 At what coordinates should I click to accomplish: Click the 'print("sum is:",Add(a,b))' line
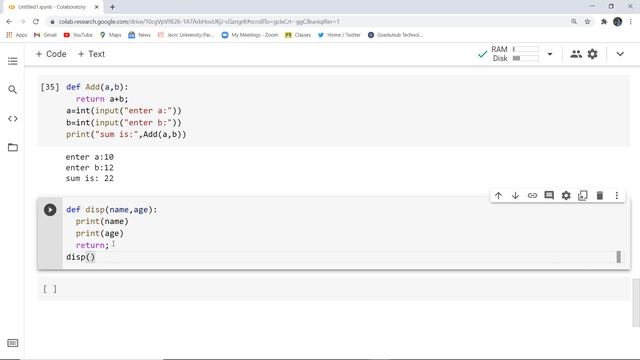(126, 134)
